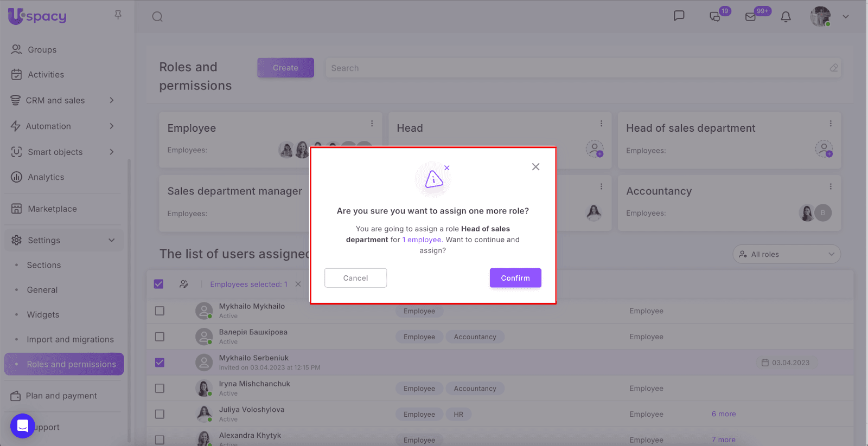Click the Create role button
This screenshot has width=868, height=446.
point(285,68)
